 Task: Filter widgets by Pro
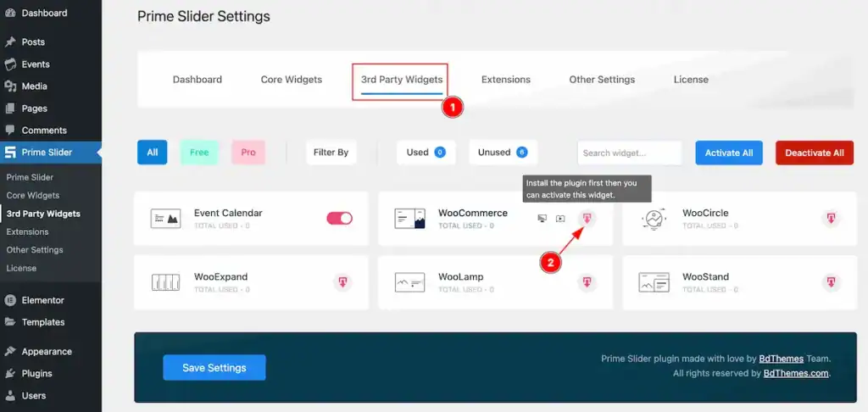[248, 153]
